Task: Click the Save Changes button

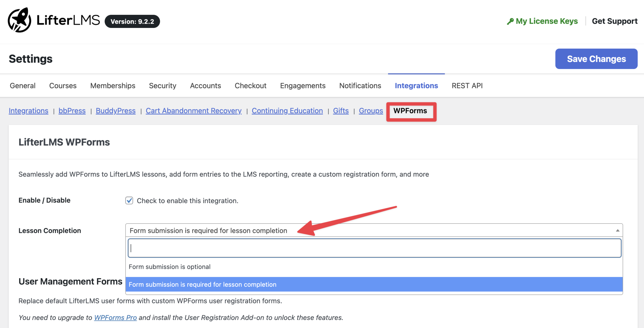Action: click(596, 59)
